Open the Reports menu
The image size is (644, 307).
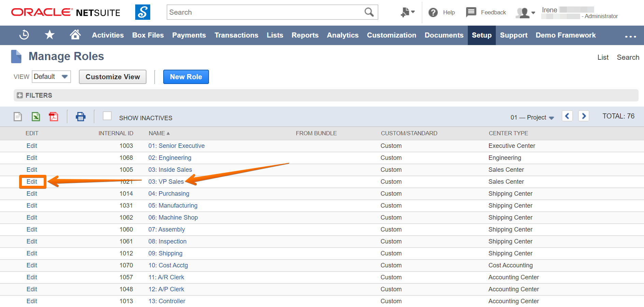tap(305, 35)
